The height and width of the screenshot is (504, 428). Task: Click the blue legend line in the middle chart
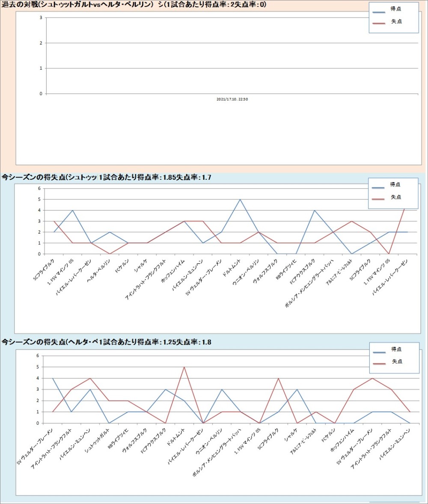(x=378, y=187)
